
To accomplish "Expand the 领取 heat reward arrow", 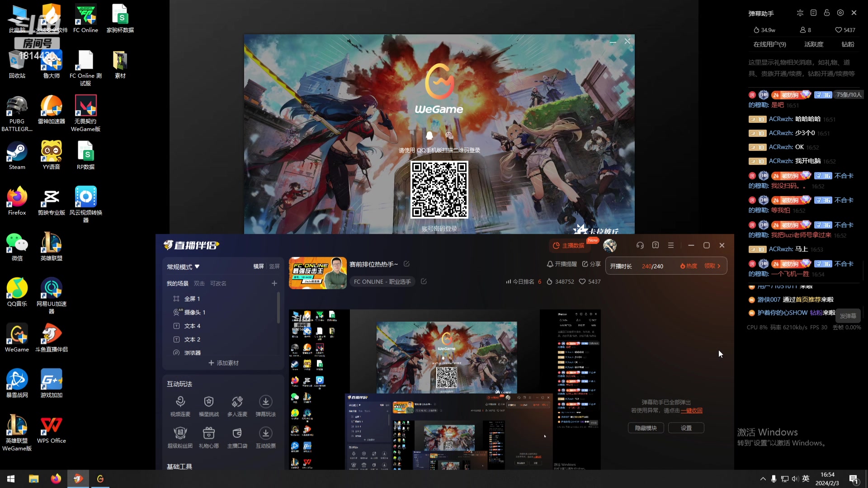I will (x=719, y=266).
